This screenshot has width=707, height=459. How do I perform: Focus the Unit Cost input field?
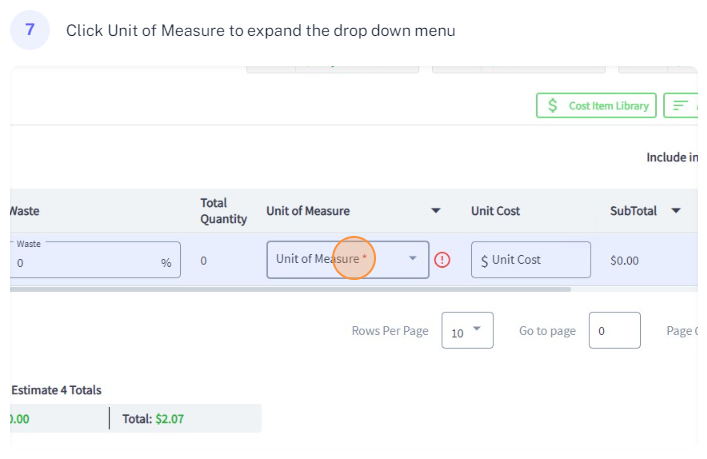click(x=531, y=260)
